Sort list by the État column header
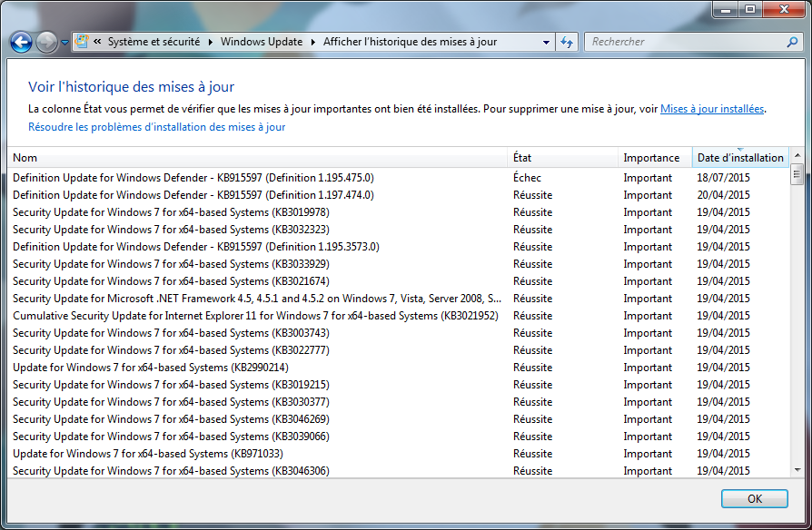 pos(563,157)
